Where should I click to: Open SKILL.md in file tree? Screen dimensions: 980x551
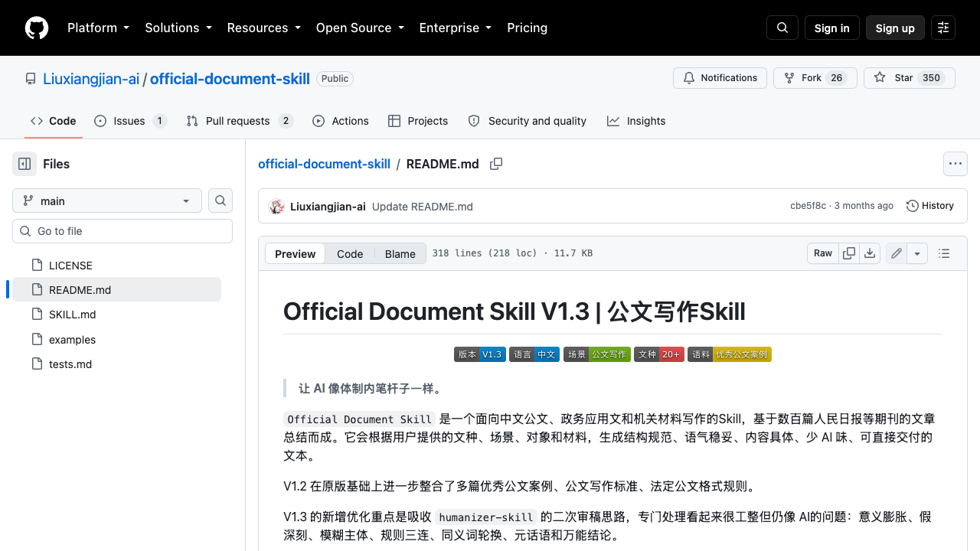[x=116, y=315]
